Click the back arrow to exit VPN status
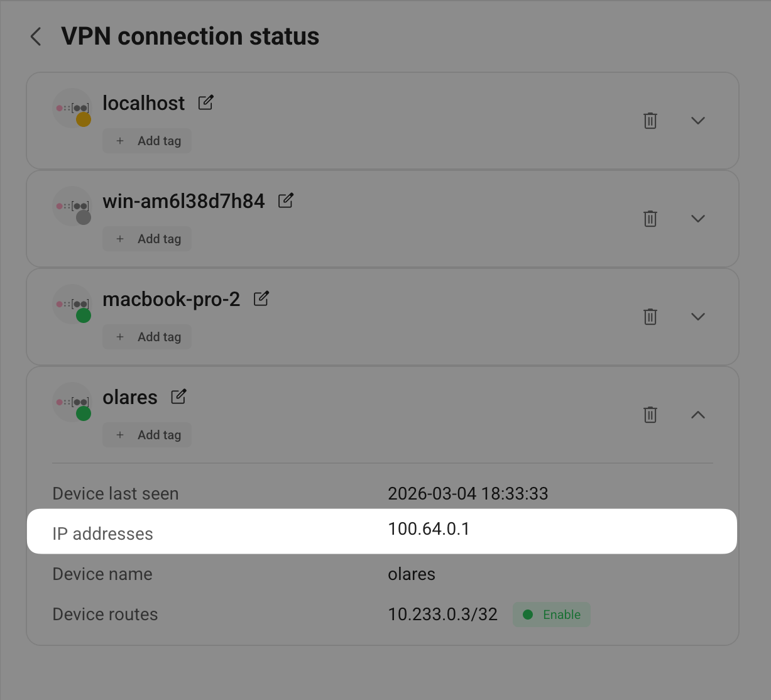Viewport: 771px width, 700px height. tap(35, 36)
